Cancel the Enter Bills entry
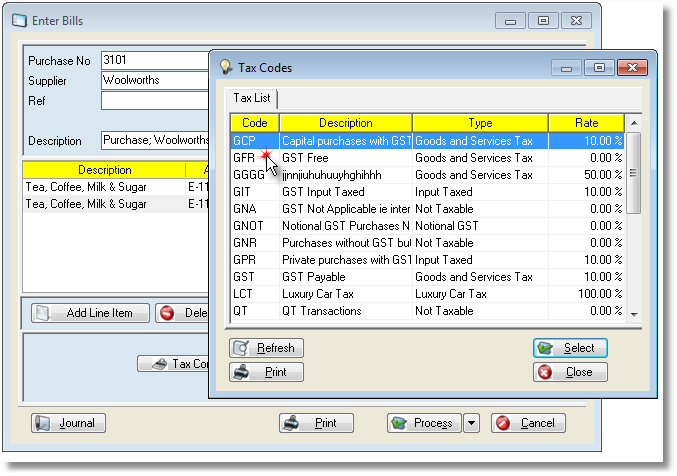677x476 pixels. tap(528, 423)
